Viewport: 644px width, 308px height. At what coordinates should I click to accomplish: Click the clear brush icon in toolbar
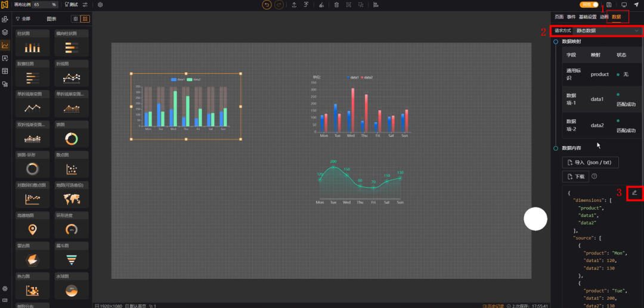321,5
